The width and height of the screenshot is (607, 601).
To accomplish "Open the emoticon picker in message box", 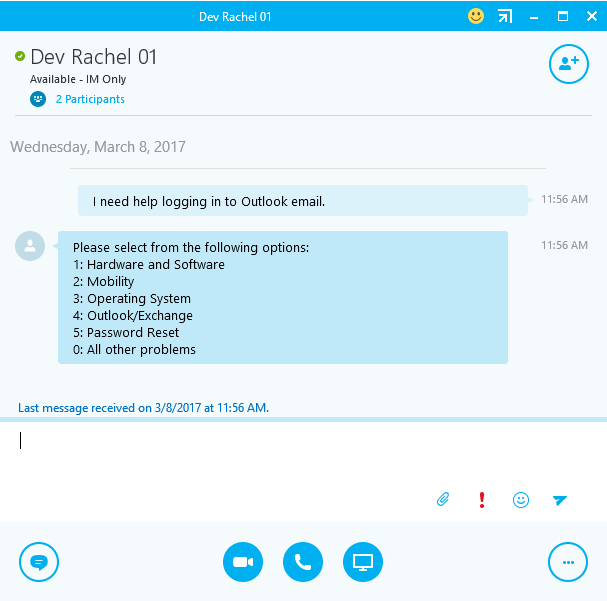I will click(521, 500).
